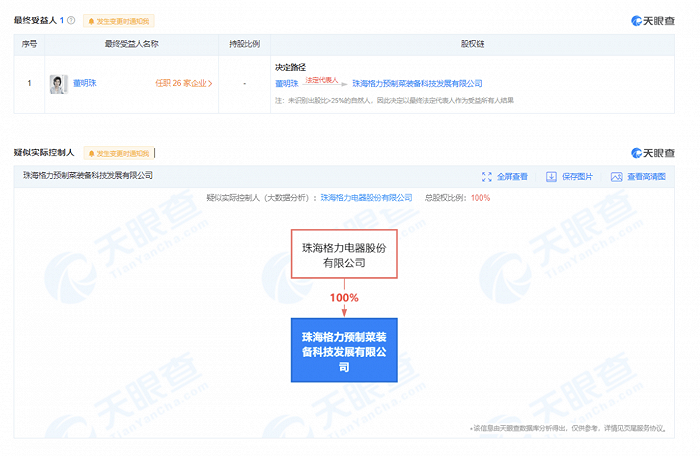The image size is (700, 456).
Task: Click the 股权链 column header
Action: pyautogui.click(x=472, y=44)
